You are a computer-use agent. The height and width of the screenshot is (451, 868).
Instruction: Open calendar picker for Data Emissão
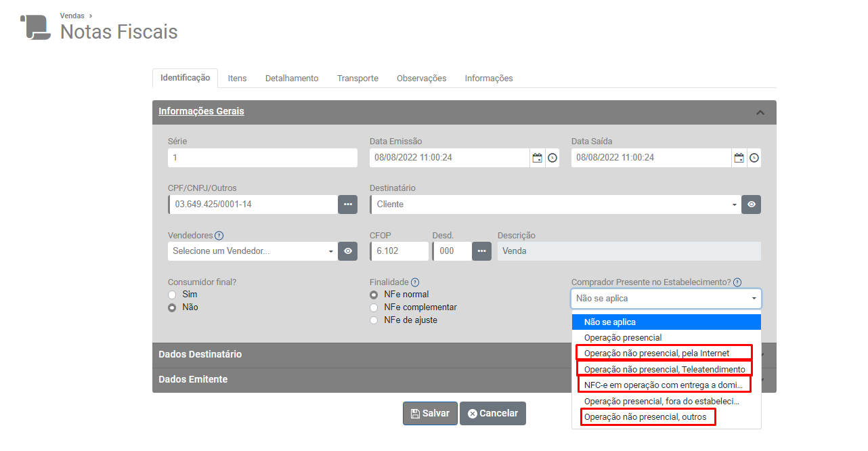pyautogui.click(x=537, y=158)
